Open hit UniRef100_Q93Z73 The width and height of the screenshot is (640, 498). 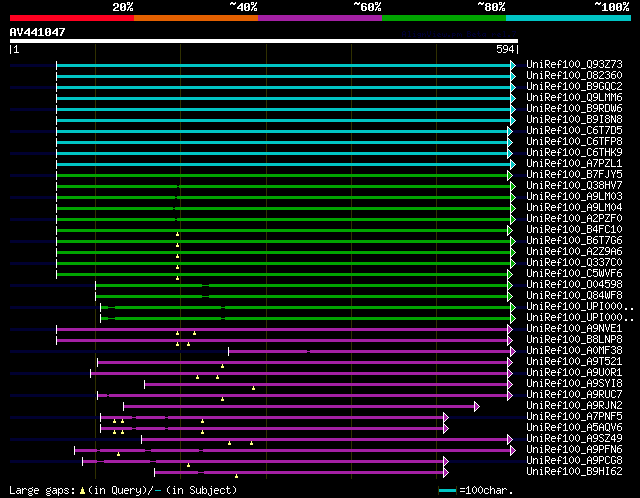(x=574, y=64)
